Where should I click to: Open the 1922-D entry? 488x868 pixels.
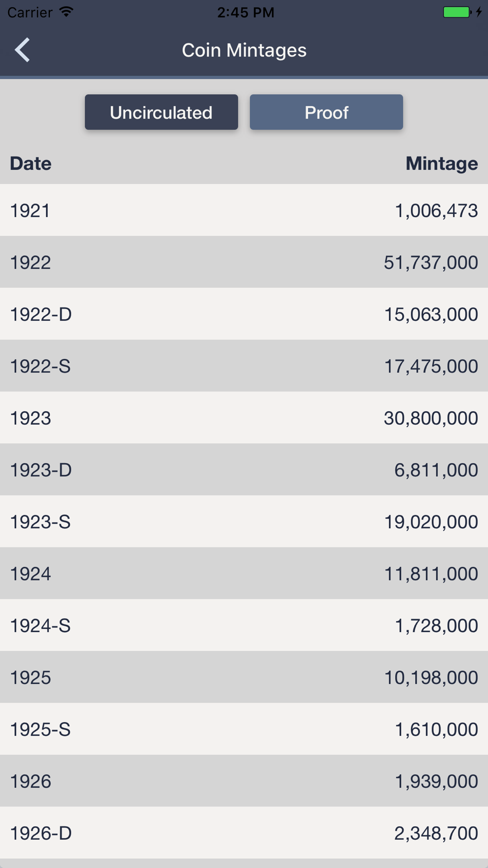click(244, 314)
